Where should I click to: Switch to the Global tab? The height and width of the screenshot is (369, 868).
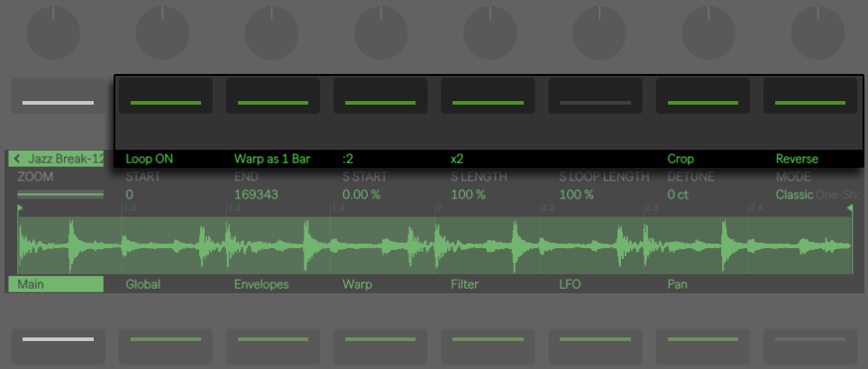[142, 284]
